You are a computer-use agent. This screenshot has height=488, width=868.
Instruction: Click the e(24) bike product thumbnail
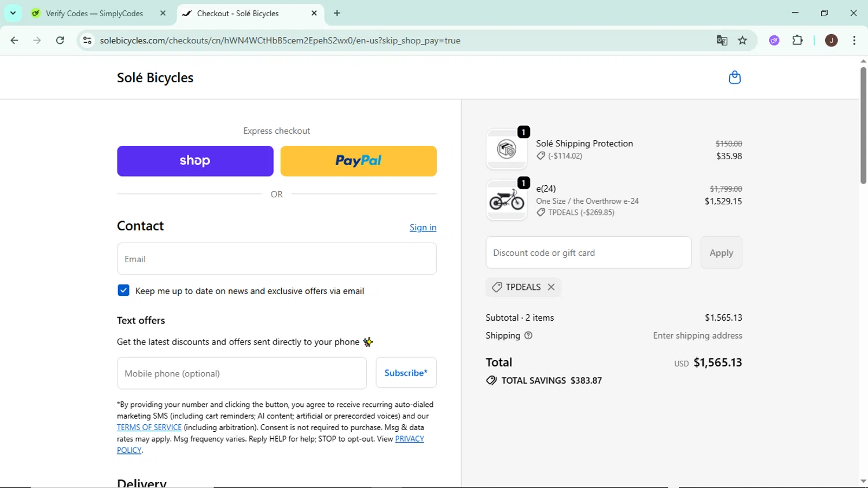(507, 200)
